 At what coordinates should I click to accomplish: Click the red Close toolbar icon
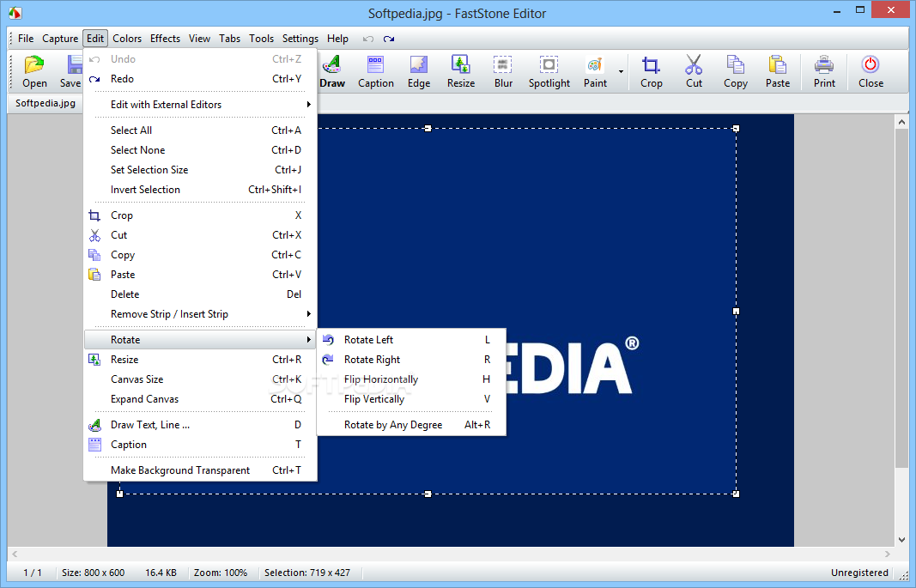(x=871, y=64)
